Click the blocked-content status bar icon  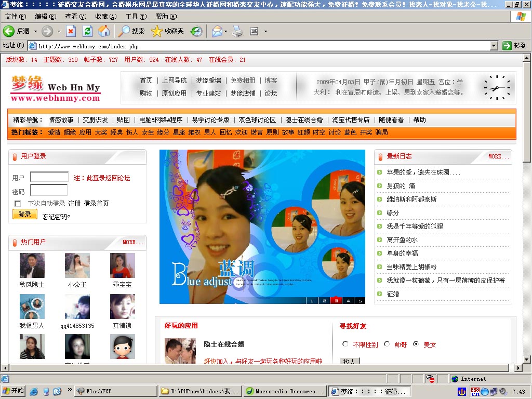pos(430,379)
